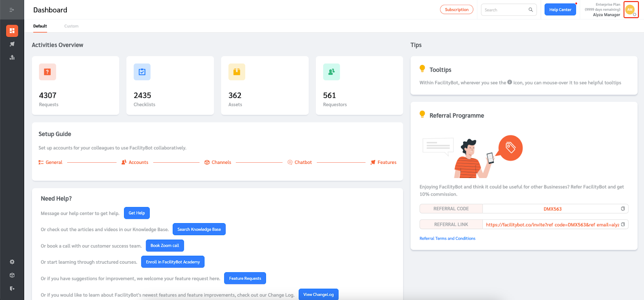Open the Channels setup step

tap(218, 162)
